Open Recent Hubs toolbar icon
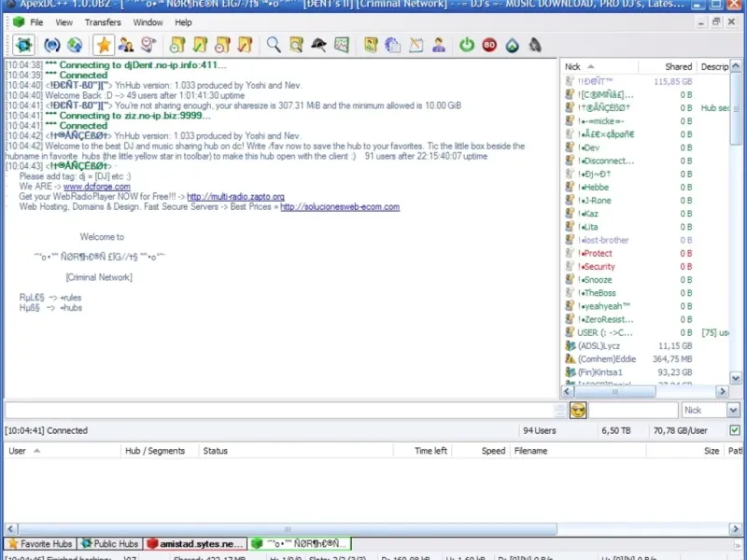The height and width of the screenshot is (560, 747). [x=149, y=45]
